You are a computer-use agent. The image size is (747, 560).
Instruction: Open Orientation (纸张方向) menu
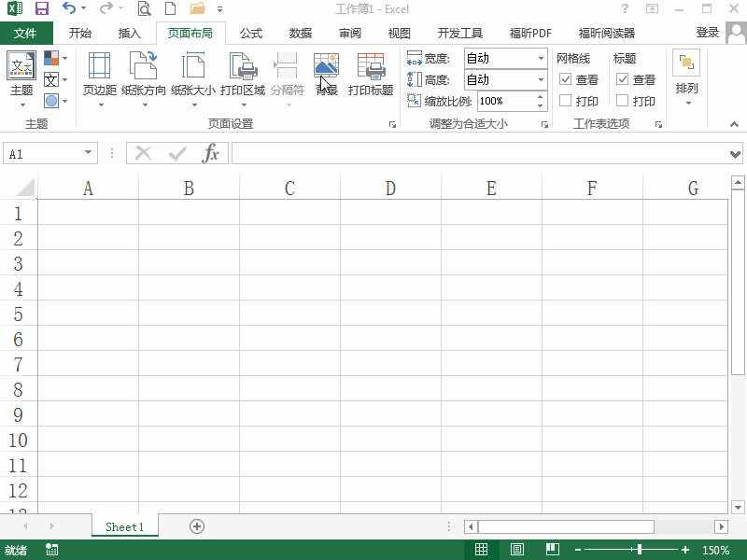pos(144,79)
